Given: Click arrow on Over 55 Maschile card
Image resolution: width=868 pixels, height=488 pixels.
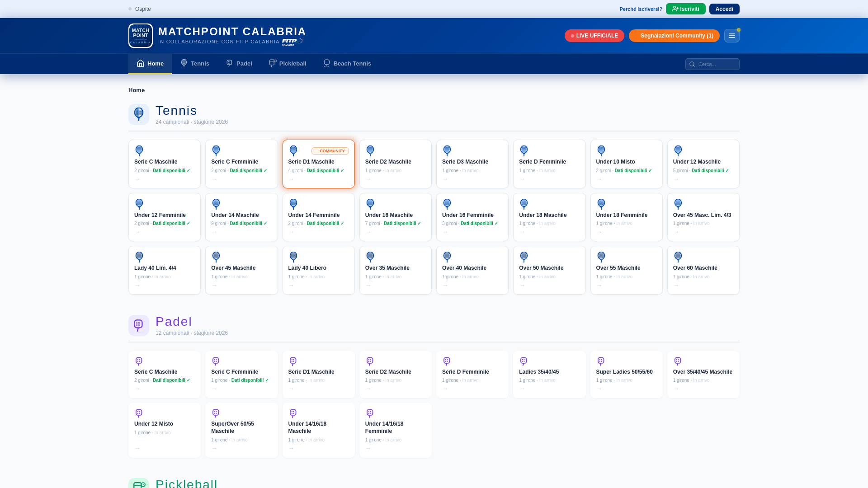Looking at the screenshot, I should (599, 286).
